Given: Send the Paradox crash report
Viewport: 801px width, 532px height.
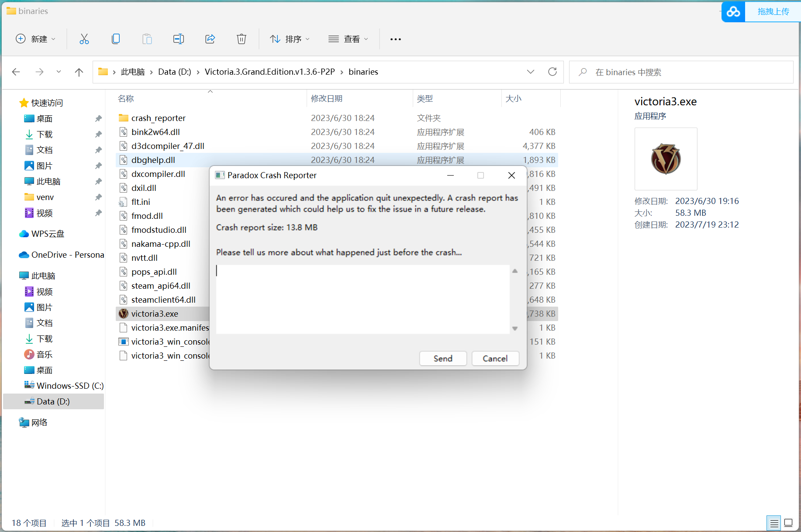Looking at the screenshot, I should click(x=443, y=359).
